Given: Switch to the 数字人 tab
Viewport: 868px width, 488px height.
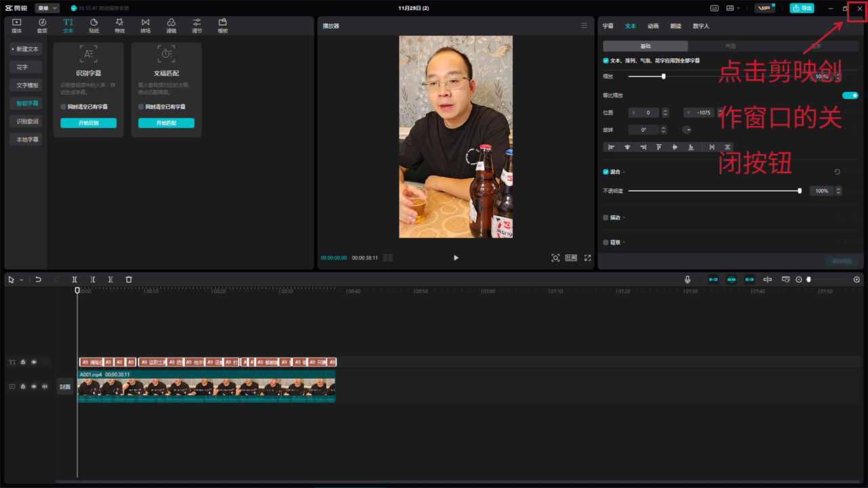Looking at the screenshot, I should click(701, 26).
